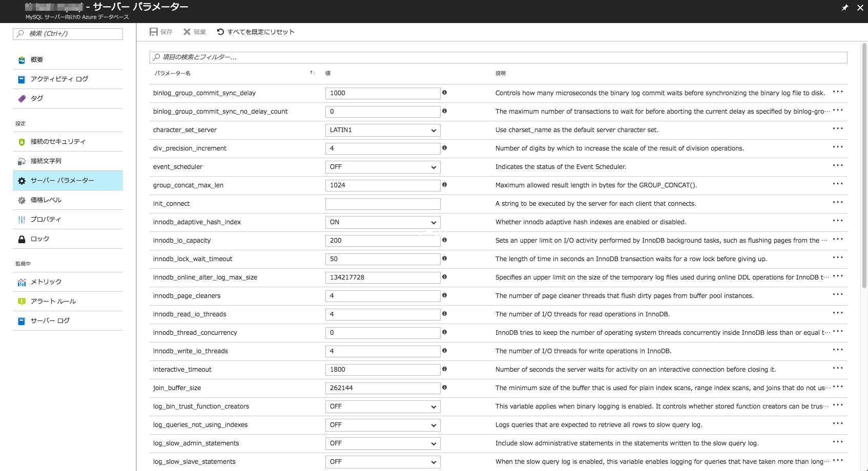Screen dimensions: 868x471
Task: Click info icon for innodb_thread_concurrency
Action: 444,332
